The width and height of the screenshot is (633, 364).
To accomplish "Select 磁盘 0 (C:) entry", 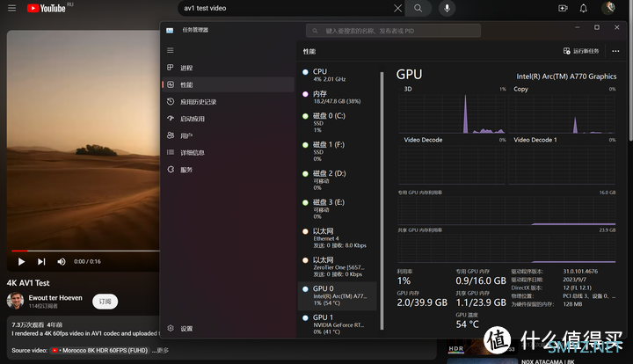I will 338,123.
